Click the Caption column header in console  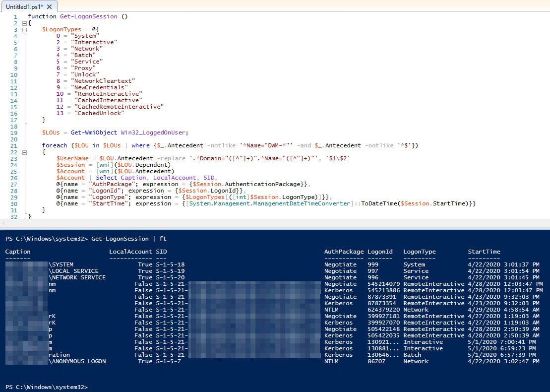click(18, 252)
